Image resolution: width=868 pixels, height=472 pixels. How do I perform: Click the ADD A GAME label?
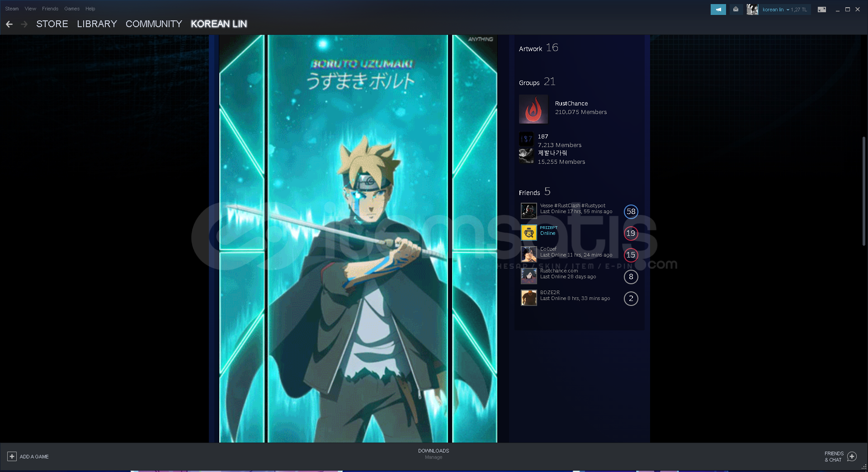(x=34, y=457)
